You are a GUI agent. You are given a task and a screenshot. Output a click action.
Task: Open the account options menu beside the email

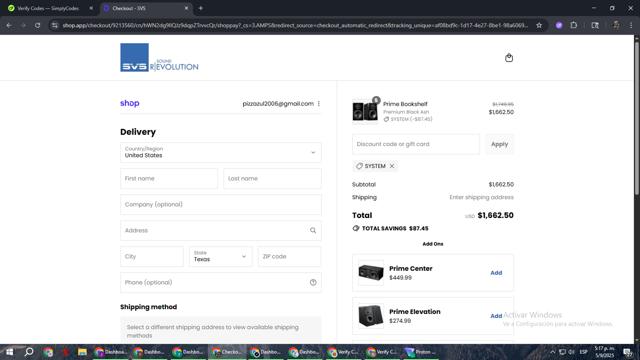(x=319, y=104)
